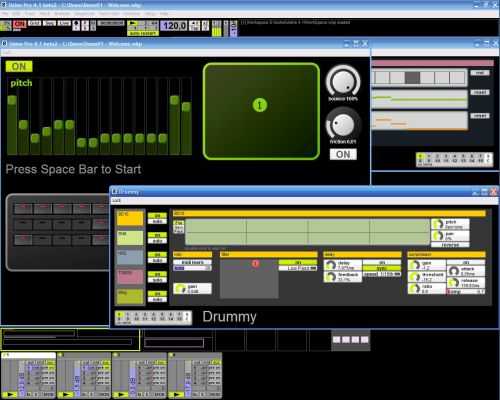
Task: Click the first pitch slider handle
Action: tap(12, 100)
